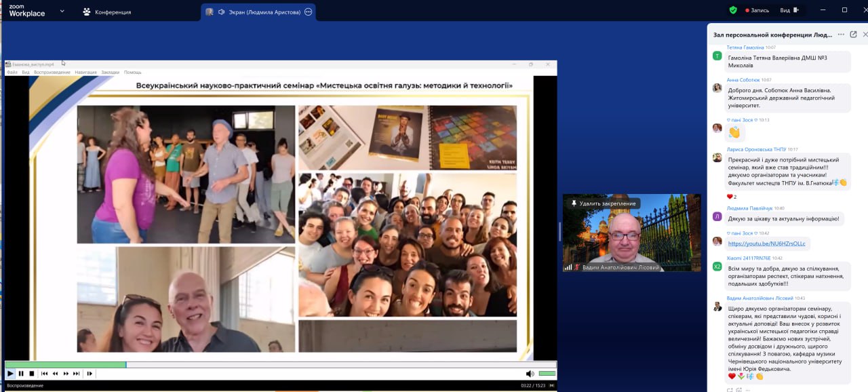Open the Закладки menu in the player

tap(111, 72)
